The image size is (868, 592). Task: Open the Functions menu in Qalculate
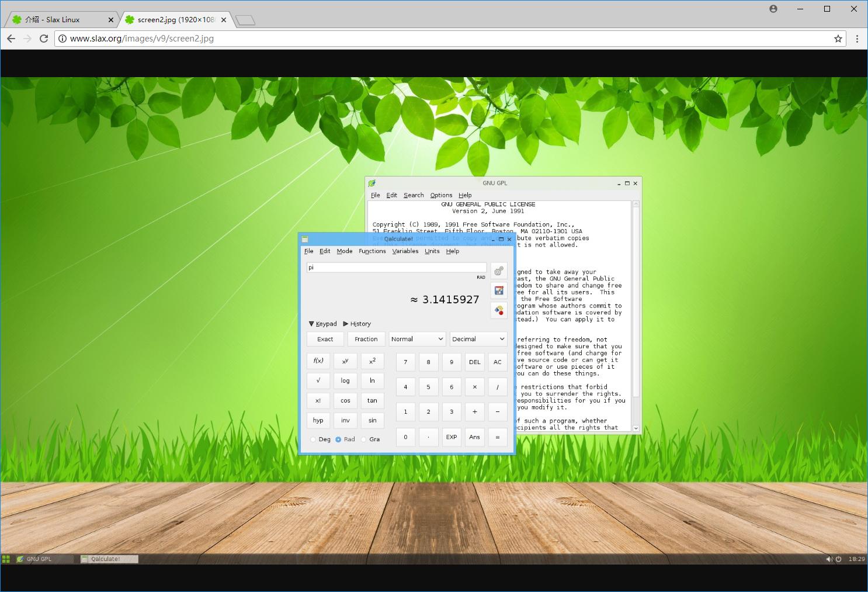(372, 251)
